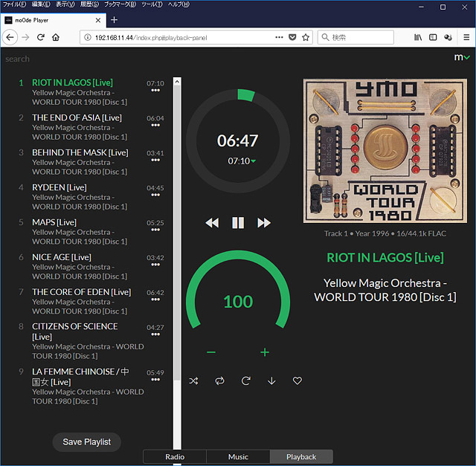The width and height of the screenshot is (476, 466).
Task: Play LA FEMME CHINOISE track
Action: click(x=80, y=377)
